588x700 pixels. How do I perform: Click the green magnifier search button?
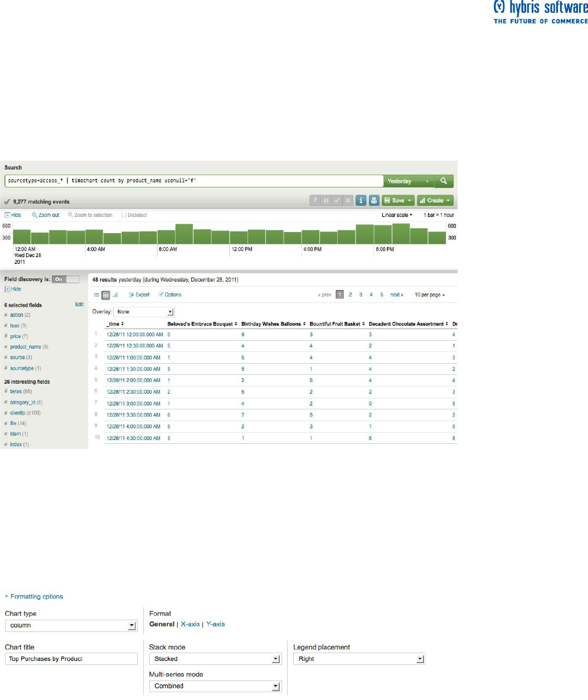tap(444, 181)
